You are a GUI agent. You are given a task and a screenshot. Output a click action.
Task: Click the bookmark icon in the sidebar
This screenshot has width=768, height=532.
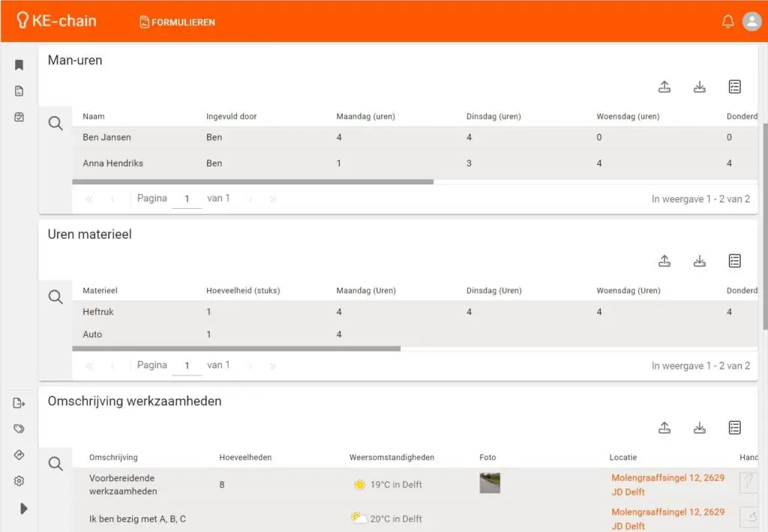[19, 65]
